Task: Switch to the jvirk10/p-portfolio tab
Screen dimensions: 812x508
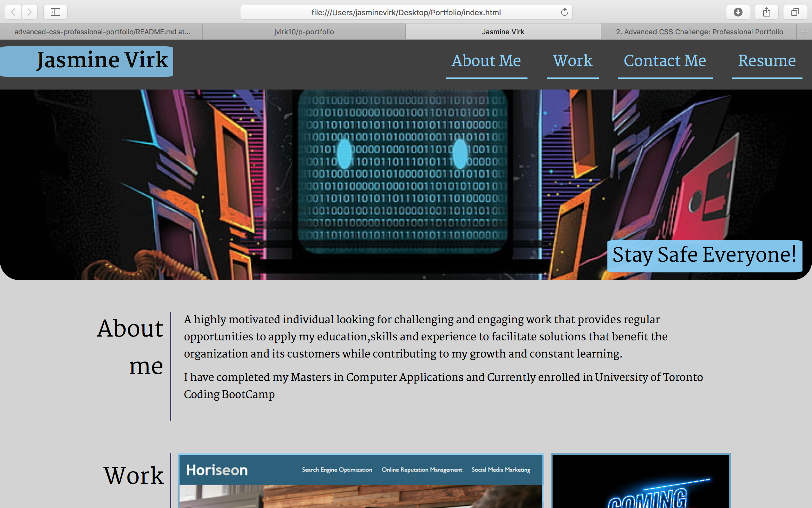Action: [x=304, y=32]
